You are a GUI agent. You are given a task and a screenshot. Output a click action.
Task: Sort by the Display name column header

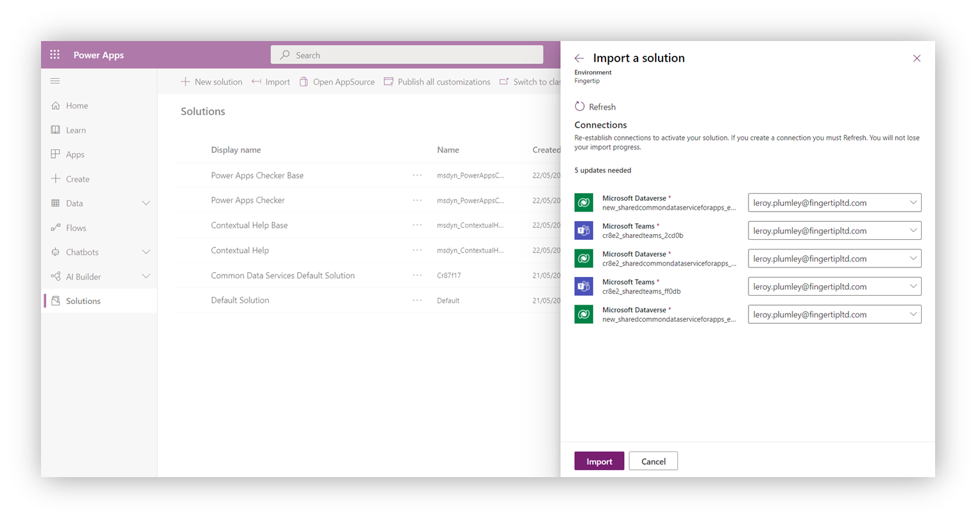click(236, 150)
